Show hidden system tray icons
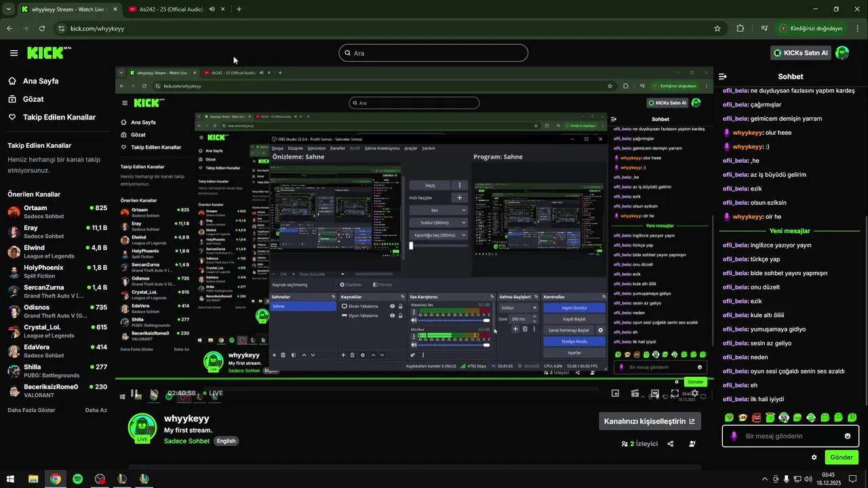 click(764, 479)
